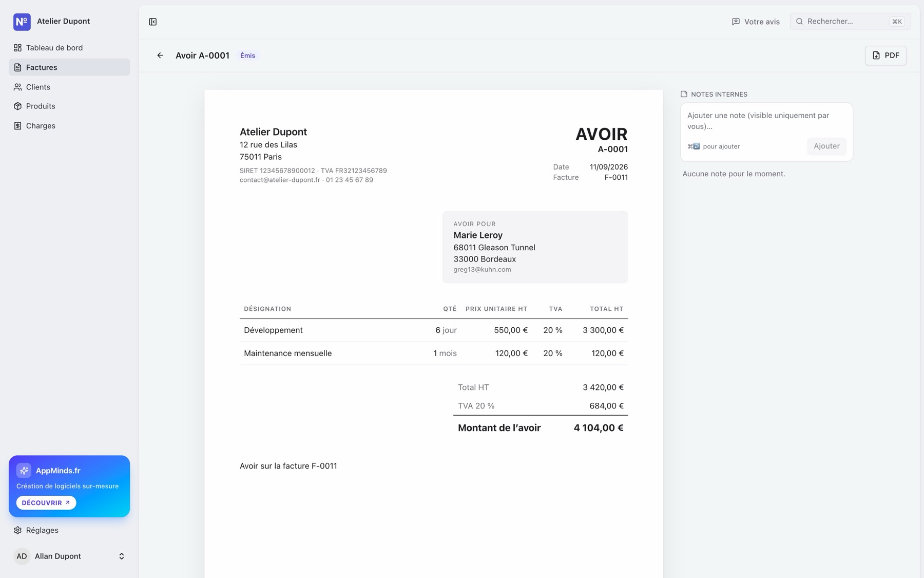The width and height of the screenshot is (924, 578).
Task: Click the 4 104,00 € credit amount
Action: pos(599,428)
